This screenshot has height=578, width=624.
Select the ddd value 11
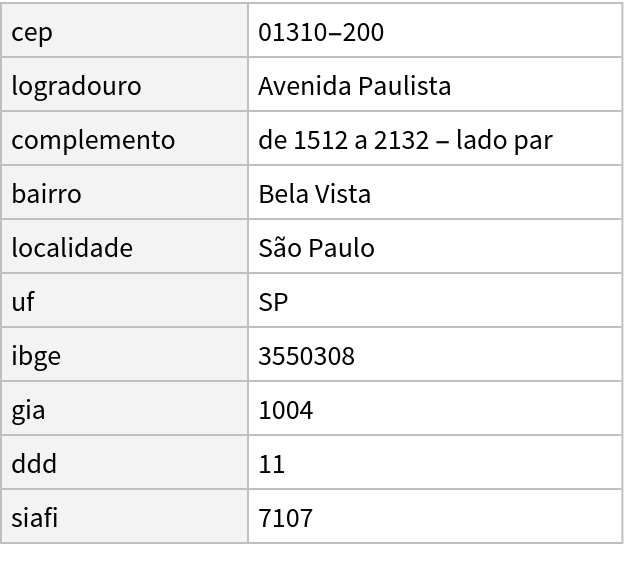pyautogui.click(x=271, y=464)
